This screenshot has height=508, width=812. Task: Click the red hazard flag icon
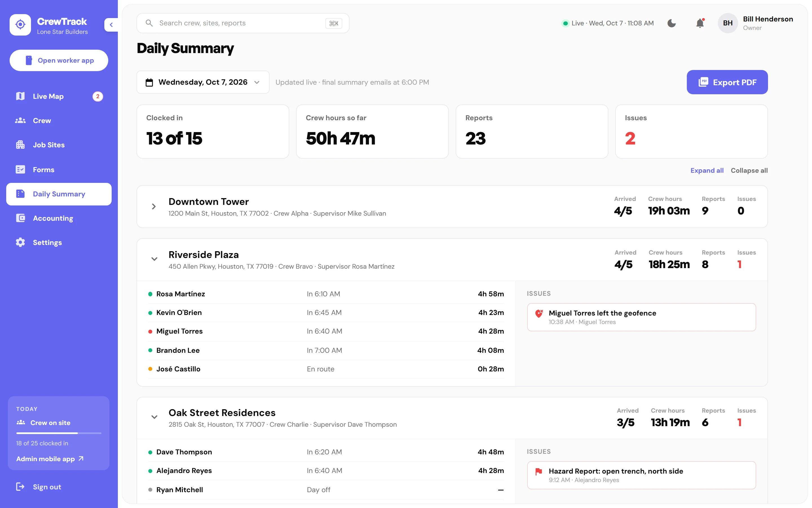point(539,471)
